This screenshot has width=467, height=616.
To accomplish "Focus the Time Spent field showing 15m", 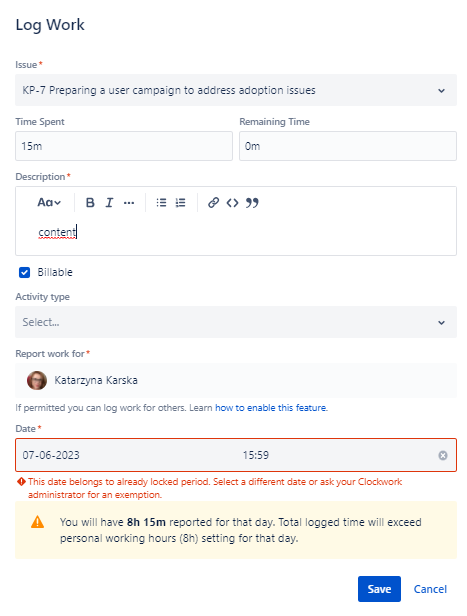I will point(124,146).
